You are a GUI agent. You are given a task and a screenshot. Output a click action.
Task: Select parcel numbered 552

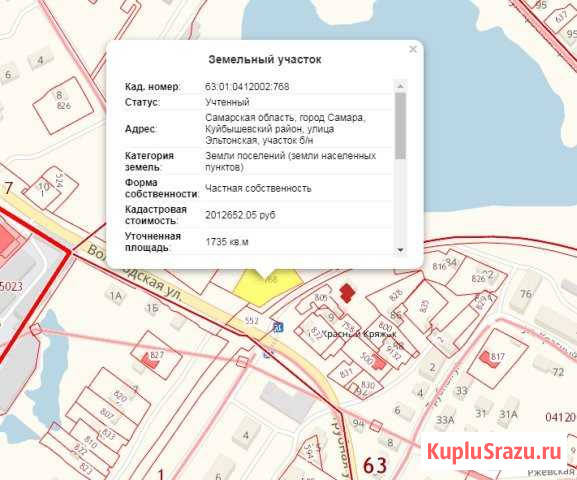click(251, 321)
